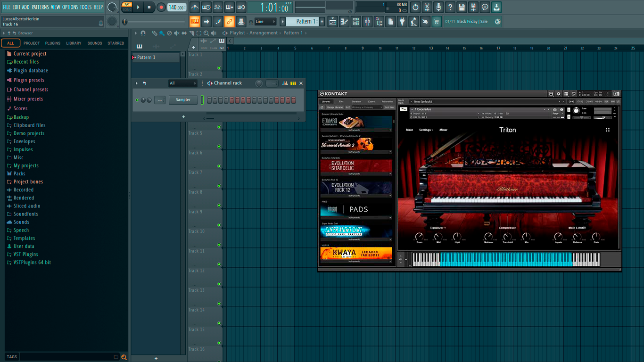The height and width of the screenshot is (362, 644).
Task: Click the snapshot camera icon in Kontakt instrument
Action: tap(555, 110)
